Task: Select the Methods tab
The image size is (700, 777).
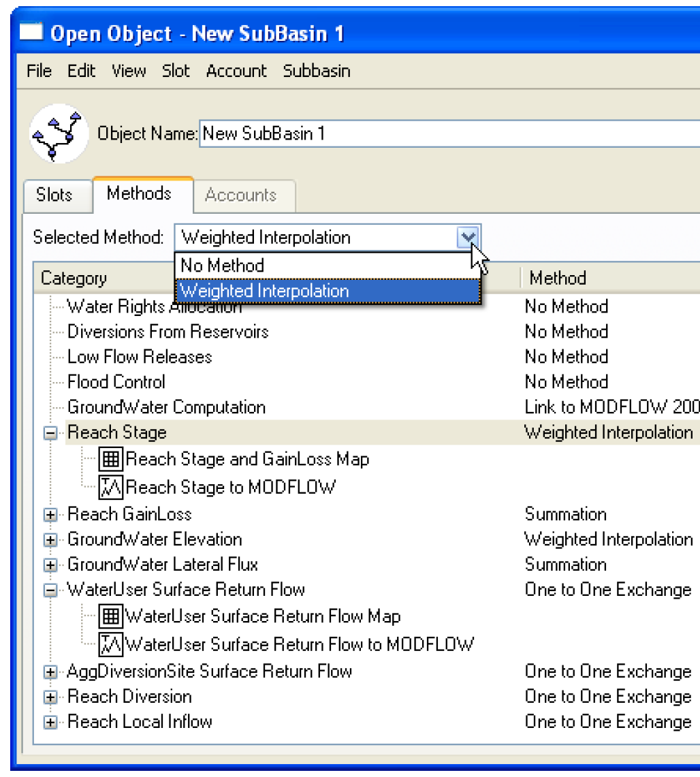Action: (x=143, y=194)
